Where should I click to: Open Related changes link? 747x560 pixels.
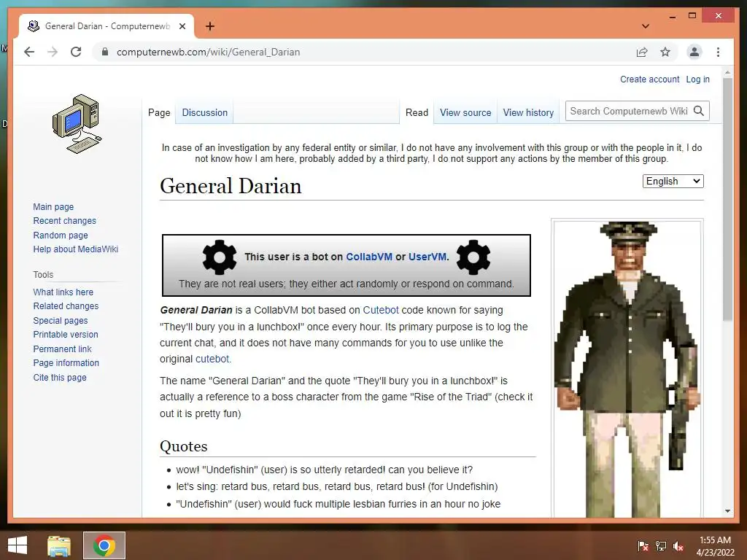point(66,306)
